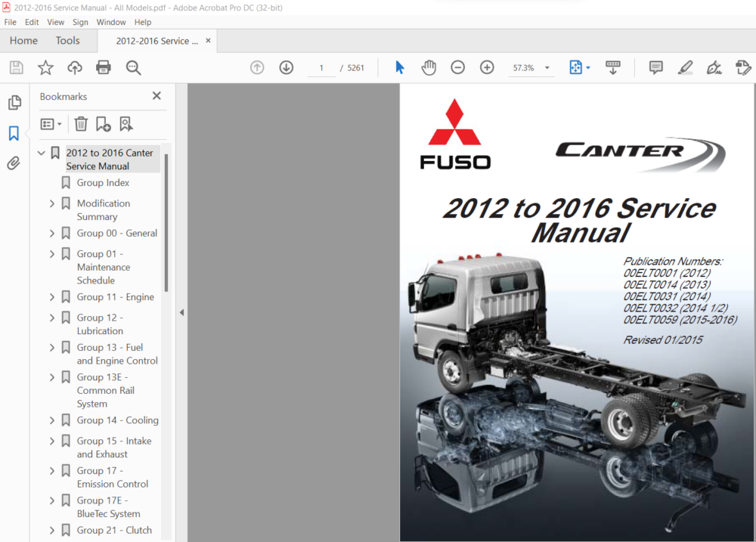Add a comment sticky note
The height and width of the screenshot is (542, 756).
[655, 67]
